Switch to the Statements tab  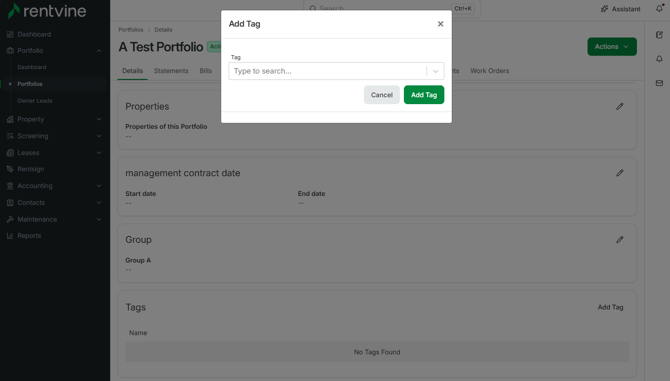click(171, 71)
